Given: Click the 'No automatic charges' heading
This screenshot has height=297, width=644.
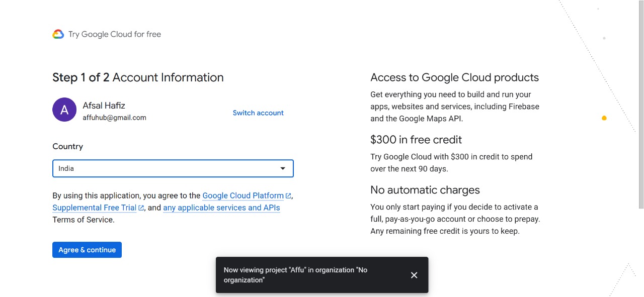Looking at the screenshot, I should click(x=425, y=190).
